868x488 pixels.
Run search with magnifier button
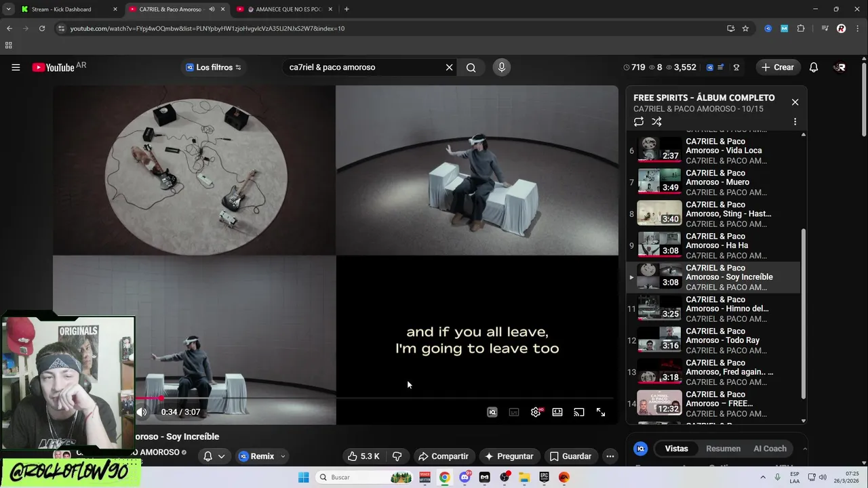click(471, 67)
